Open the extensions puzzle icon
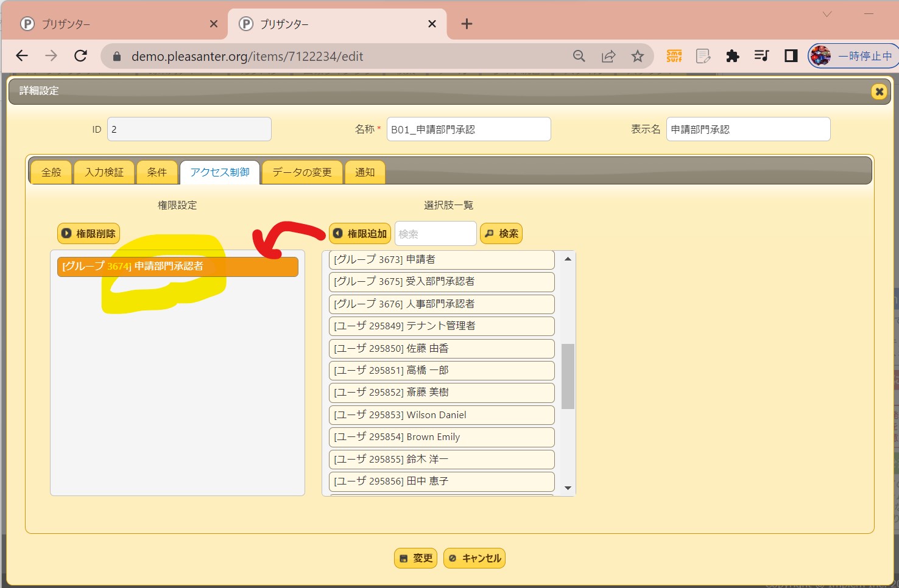Viewport: 899px width, 588px height. [733, 56]
